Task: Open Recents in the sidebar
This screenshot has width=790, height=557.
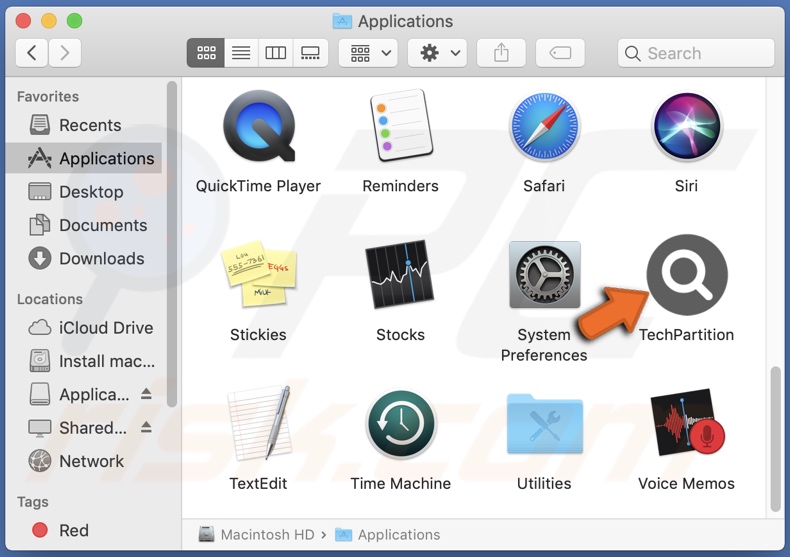Action: [x=84, y=125]
